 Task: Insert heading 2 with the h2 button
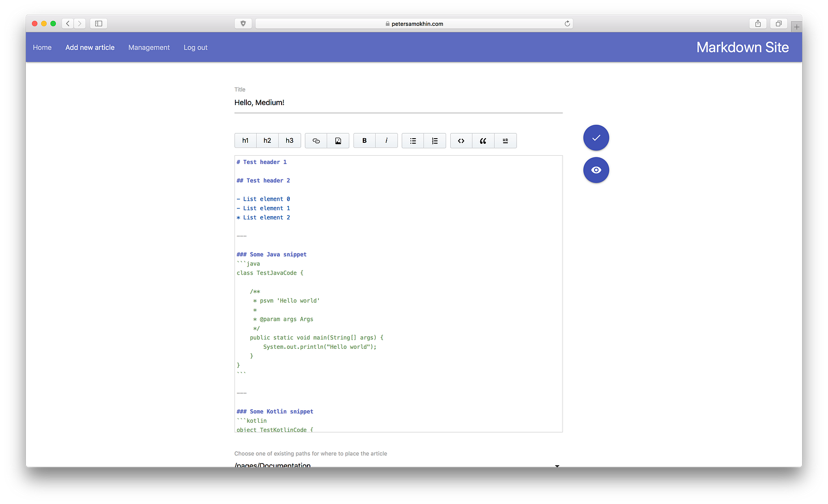pyautogui.click(x=268, y=141)
